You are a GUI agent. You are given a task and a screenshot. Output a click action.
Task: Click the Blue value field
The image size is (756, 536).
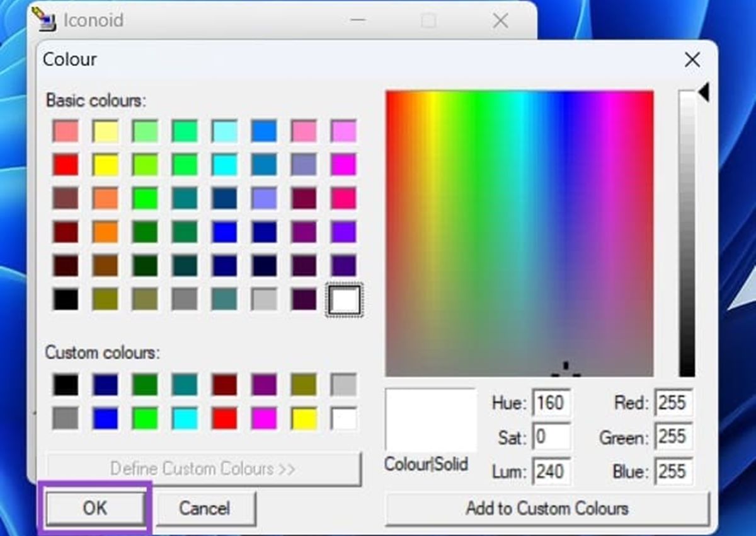pos(673,472)
